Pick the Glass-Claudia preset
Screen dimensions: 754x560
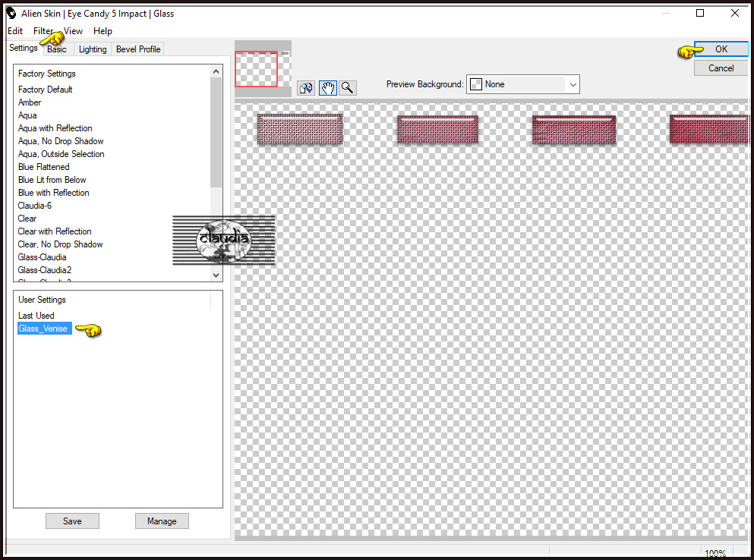coord(42,258)
